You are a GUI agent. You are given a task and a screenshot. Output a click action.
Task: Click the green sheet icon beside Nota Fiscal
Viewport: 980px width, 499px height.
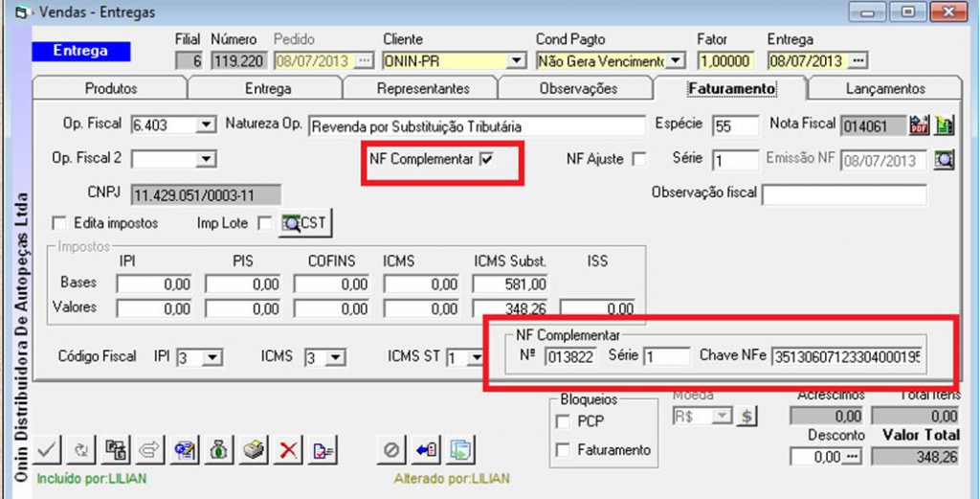click(945, 125)
